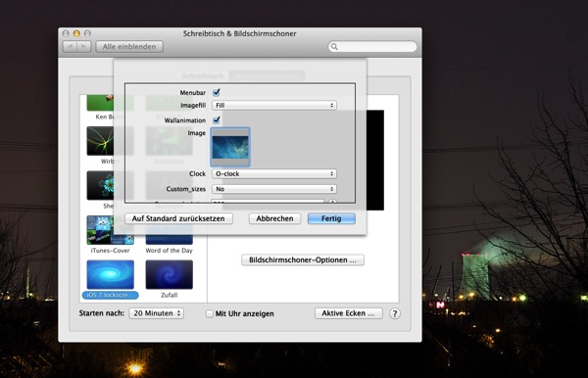The width and height of the screenshot is (588, 378).
Task: Toggle the Menubar checkbox
Action: [x=217, y=92]
